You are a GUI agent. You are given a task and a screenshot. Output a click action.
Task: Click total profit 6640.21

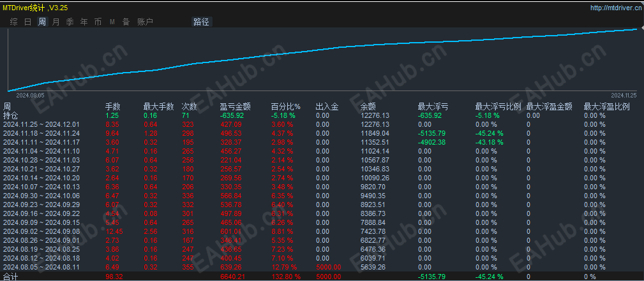click(233, 277)
